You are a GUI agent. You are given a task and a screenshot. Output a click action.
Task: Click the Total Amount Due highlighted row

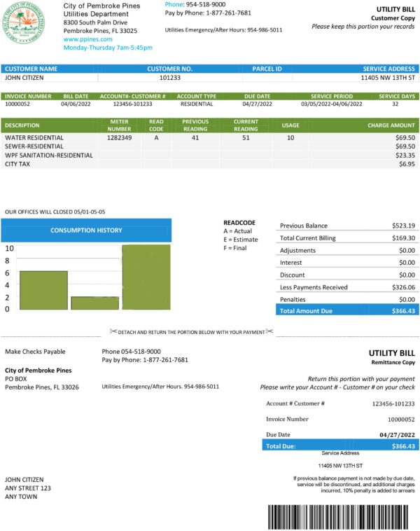pos(347,310)
